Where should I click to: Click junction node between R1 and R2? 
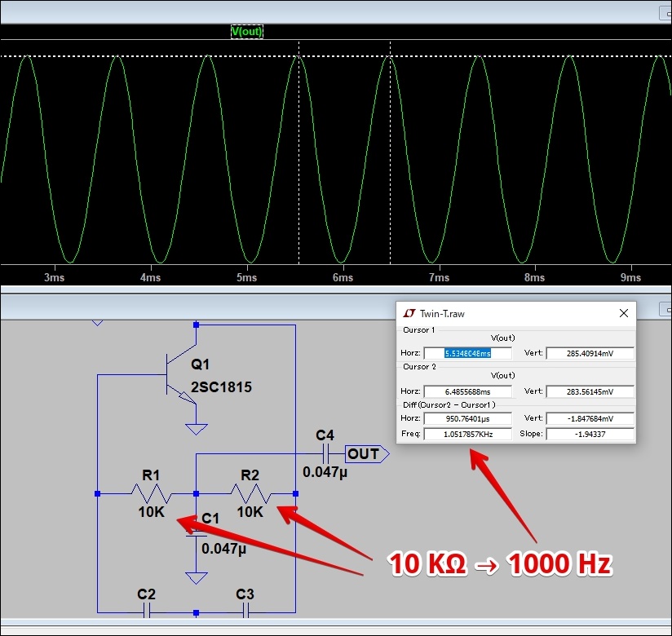(x=197, y=493)
